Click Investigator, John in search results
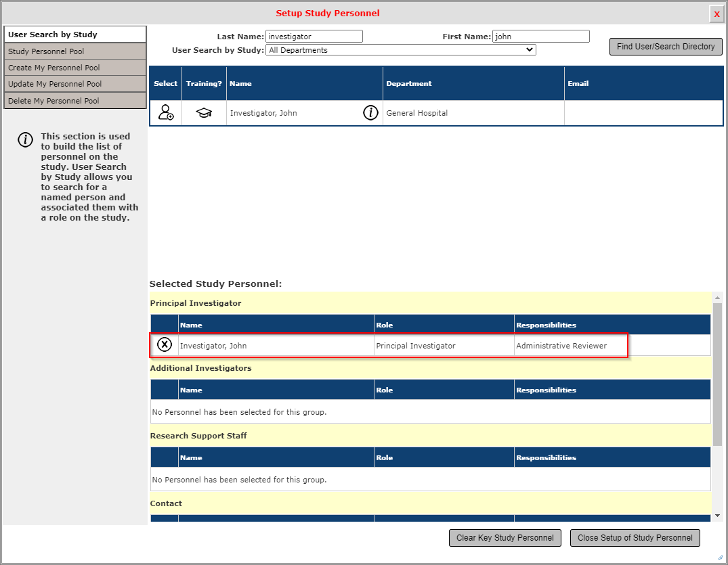The image size is (728, 565). [263, 113]
